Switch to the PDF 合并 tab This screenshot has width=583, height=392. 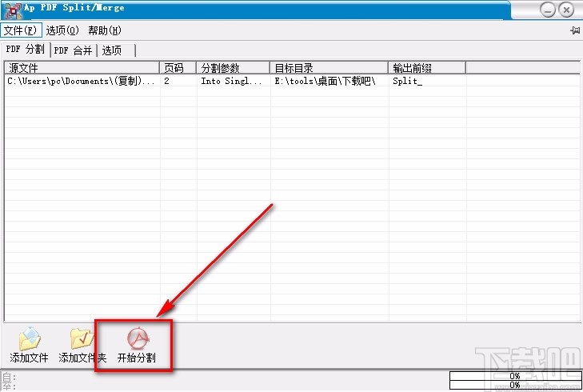pyautogui.click(x=74, y=50)
